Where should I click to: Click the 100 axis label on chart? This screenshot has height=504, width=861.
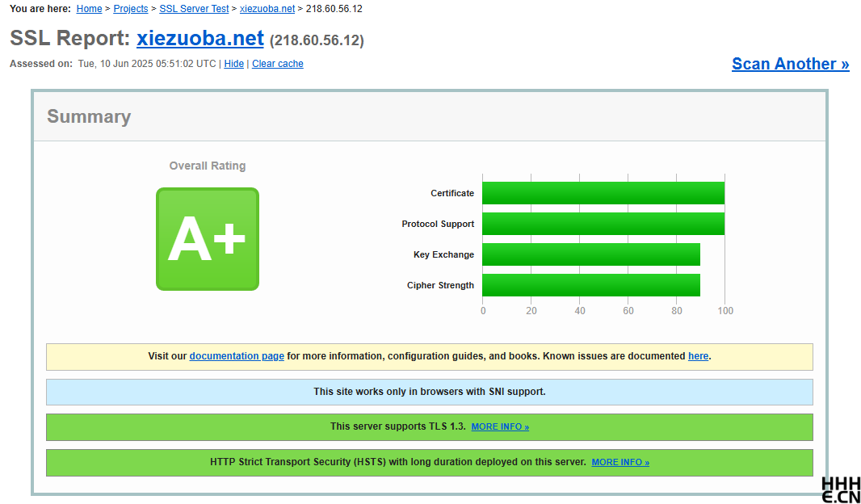[x=725, y=311]
